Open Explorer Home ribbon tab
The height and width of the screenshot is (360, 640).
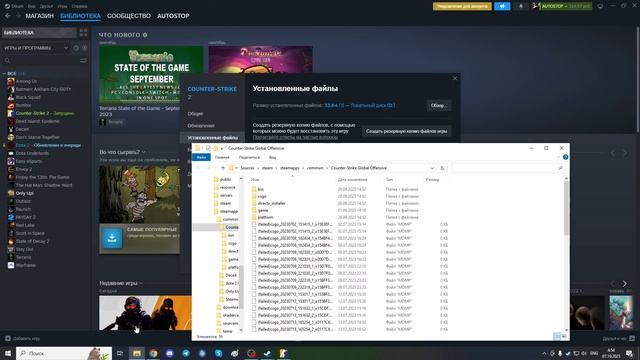(222, 157)
